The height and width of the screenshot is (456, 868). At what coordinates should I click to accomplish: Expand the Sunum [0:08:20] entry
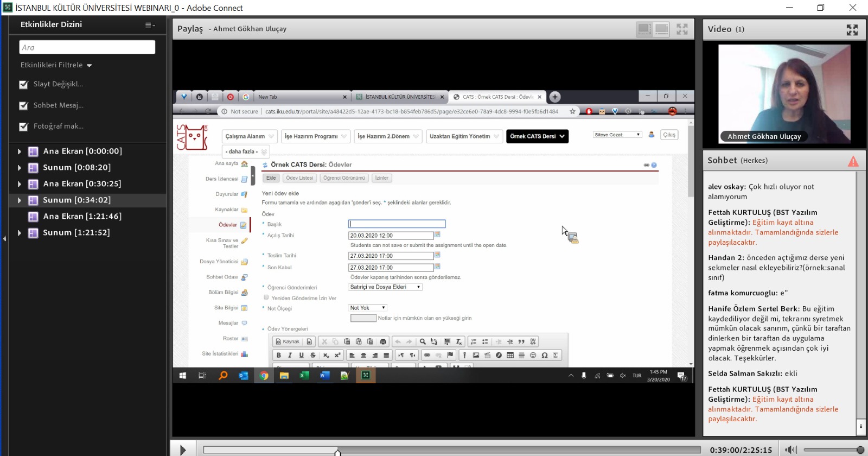pyautogui.click(x=20, y=168)
